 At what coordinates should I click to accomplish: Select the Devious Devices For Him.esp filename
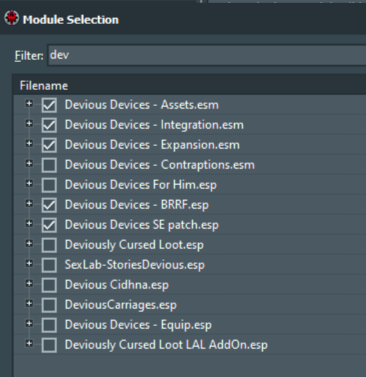point(141,185)
